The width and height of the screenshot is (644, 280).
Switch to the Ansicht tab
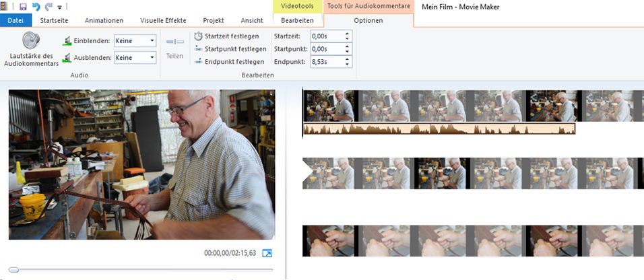[252, 20]
